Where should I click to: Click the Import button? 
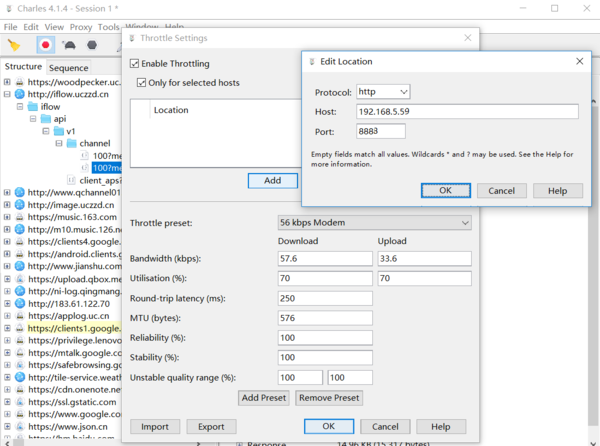[155, 426]
